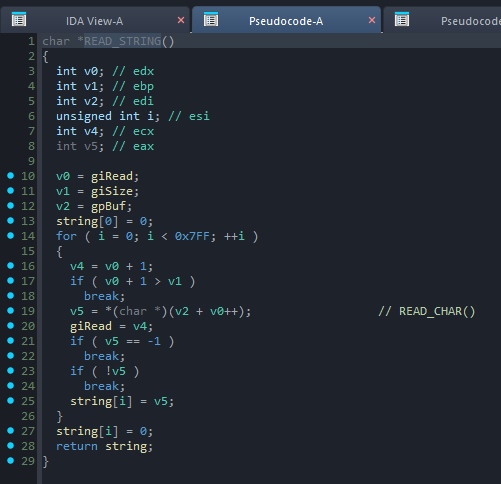Screen dimensions: 501x484
Task: Click the gpBuf variable on line 12
Action: pos(108,206)
